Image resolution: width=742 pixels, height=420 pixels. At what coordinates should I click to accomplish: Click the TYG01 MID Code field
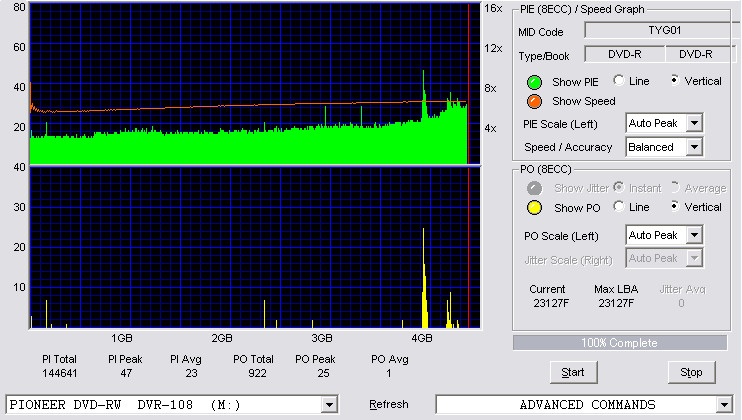[662, 30]
